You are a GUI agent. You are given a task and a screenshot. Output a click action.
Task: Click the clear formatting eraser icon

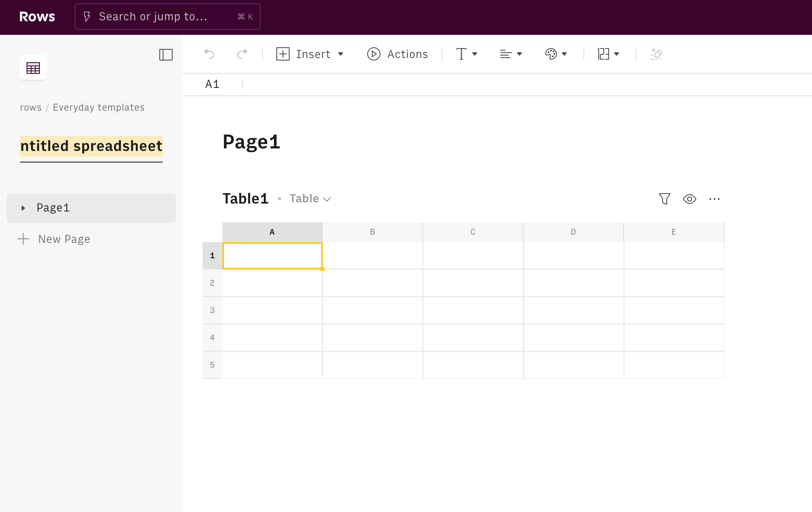(x=656, y=54)
